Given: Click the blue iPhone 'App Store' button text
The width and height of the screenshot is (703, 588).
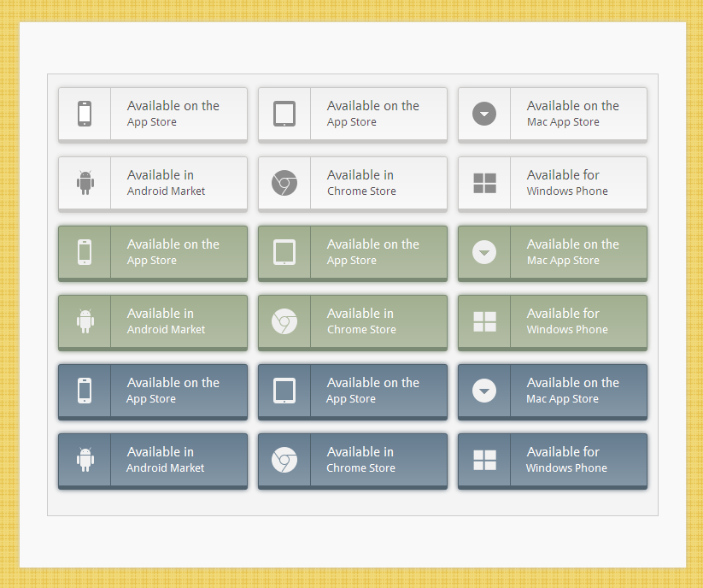Looking at the screenshot, I should coord(151,399).
